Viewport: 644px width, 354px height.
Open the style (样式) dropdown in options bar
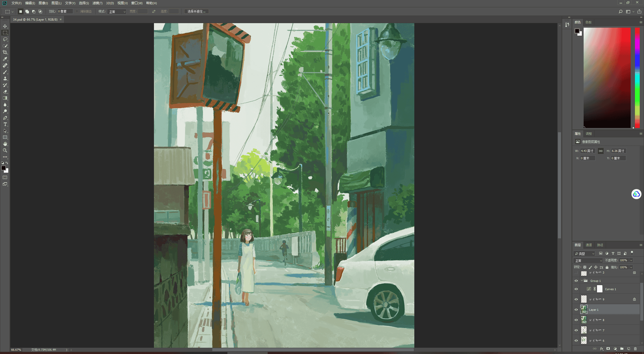(x=117, y=12)
